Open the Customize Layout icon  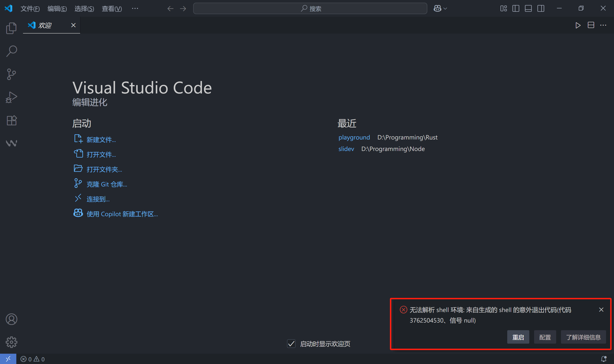click(503, 9)
